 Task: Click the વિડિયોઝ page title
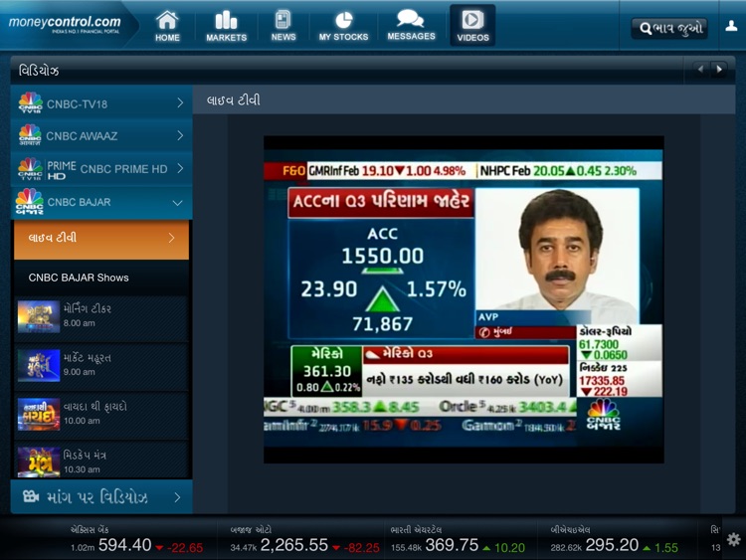[x=39, y=71]
